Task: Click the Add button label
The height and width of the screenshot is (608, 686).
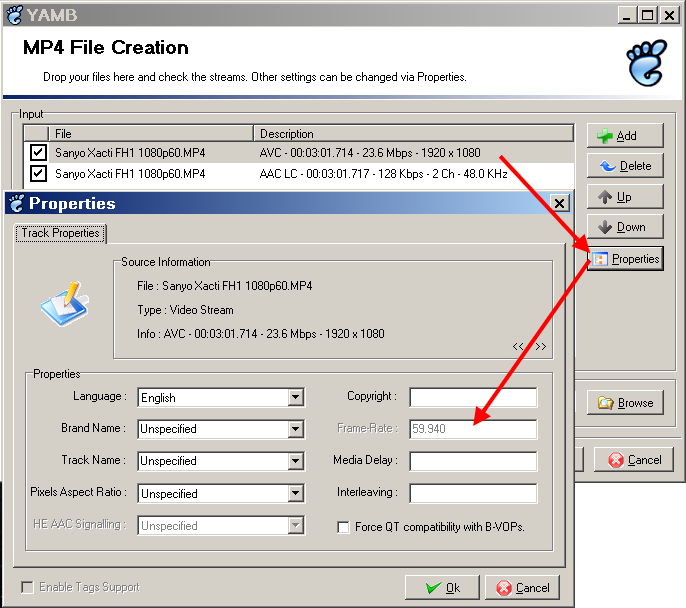Action: point(626,136)
